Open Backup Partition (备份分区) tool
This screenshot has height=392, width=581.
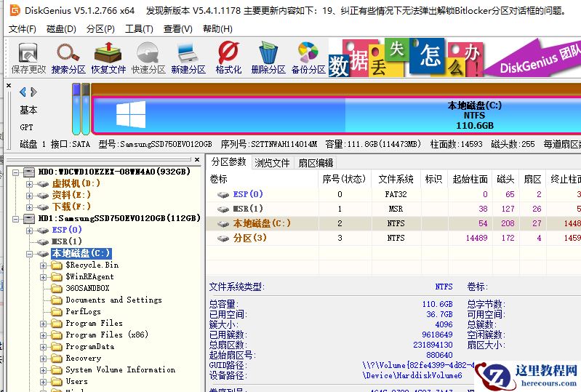pos(308,57)
